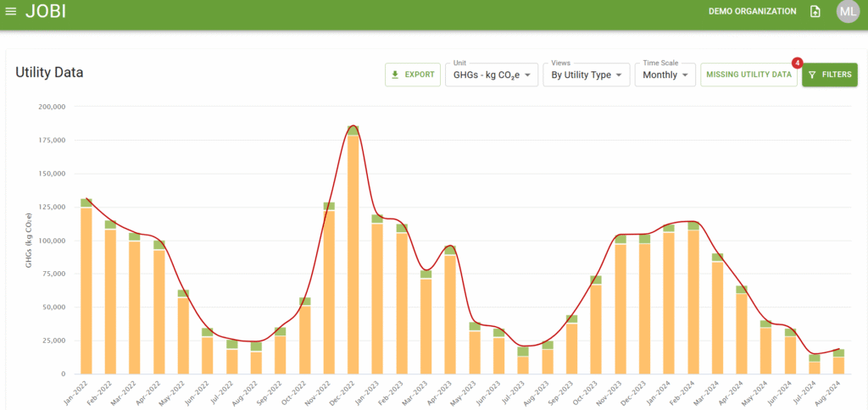Click the Dec-2022 bar in the chart

(x=353, y=250)
